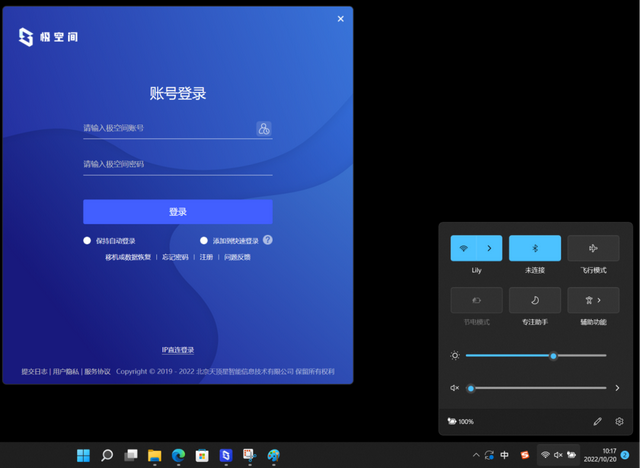
Task: Open the 注册 register link
Action: 206,257
